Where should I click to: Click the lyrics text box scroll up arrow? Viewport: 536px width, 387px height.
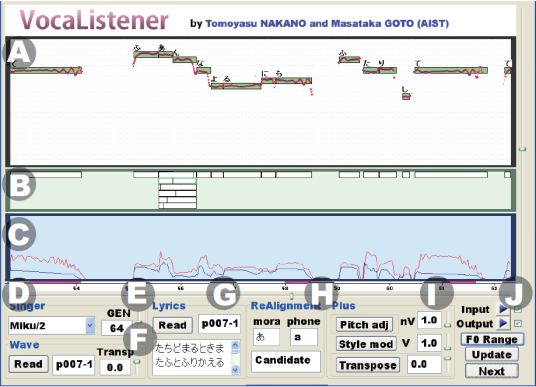[235, 345]
